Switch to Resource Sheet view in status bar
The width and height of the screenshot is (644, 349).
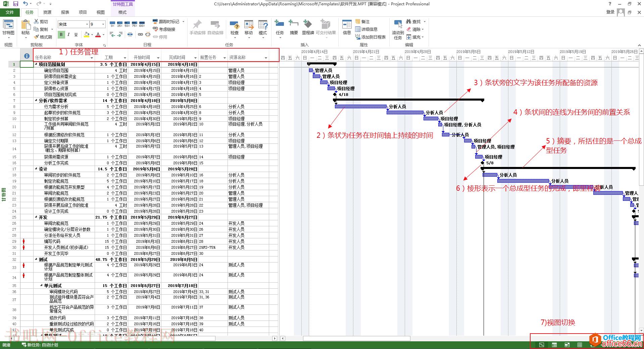coord(580,345)
